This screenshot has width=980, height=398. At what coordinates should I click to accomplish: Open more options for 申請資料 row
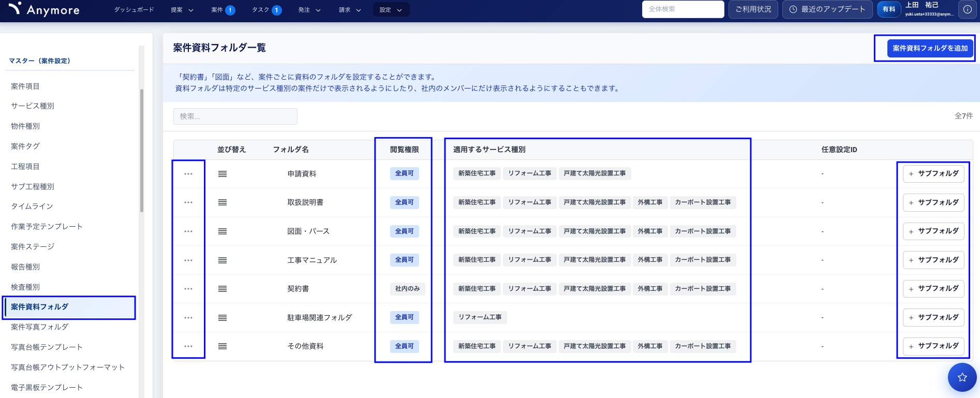click(x=188, y=174)
